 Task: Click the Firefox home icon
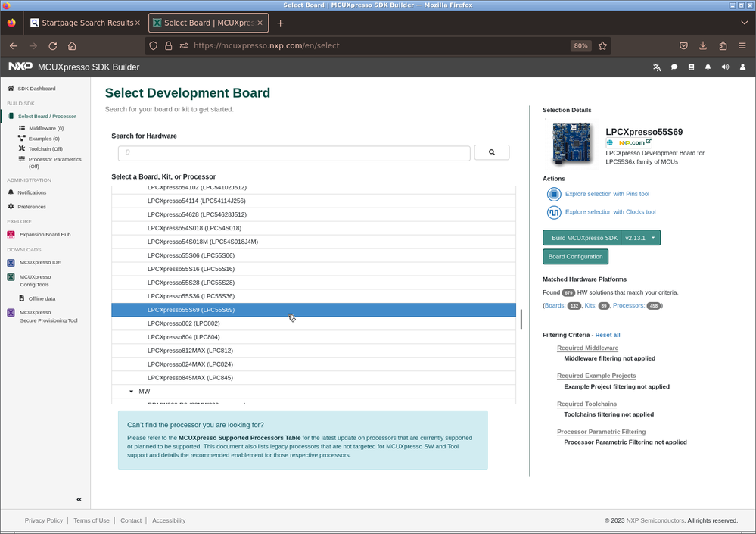pyautogui.click(x=72, y=46)
